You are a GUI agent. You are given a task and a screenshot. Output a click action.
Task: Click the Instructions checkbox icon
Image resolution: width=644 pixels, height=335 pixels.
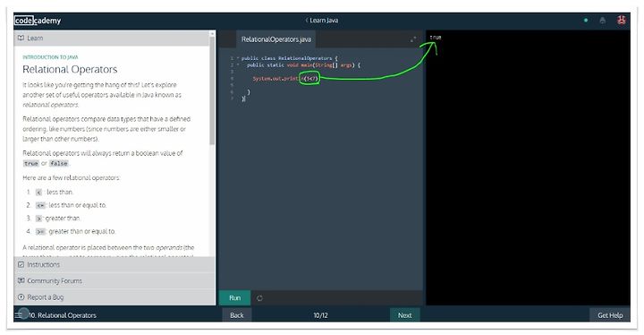click(x=21, y=264)
